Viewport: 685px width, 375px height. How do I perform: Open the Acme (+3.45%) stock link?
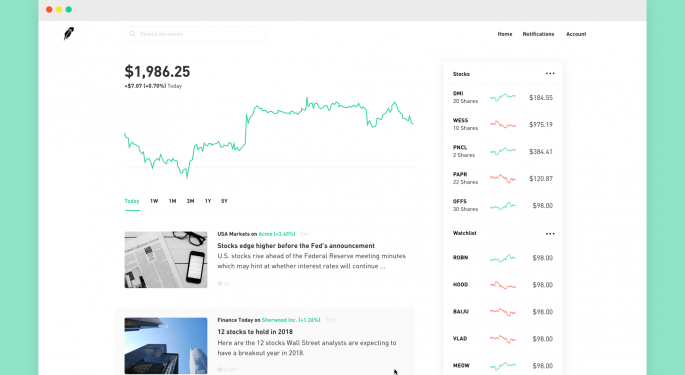coord(277,234)
